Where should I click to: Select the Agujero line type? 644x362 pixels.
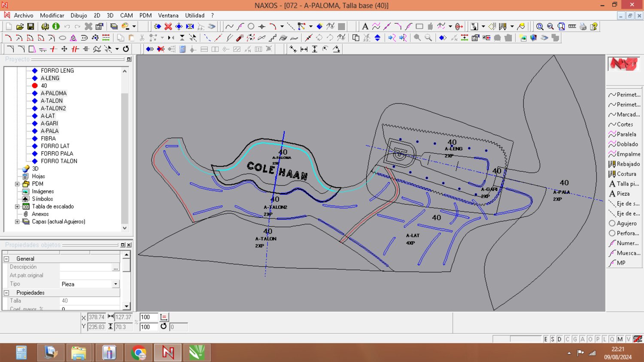coord(623,223)
